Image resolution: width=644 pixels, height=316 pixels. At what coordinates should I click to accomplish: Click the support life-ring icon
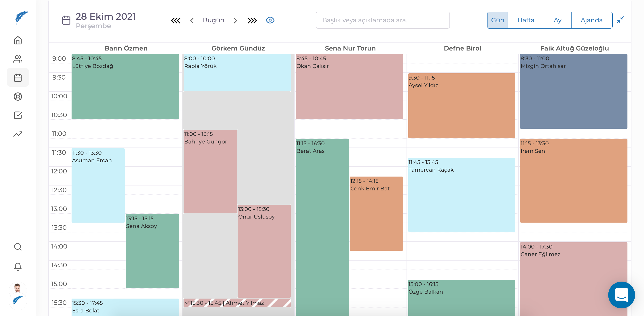tap(18, 96)
